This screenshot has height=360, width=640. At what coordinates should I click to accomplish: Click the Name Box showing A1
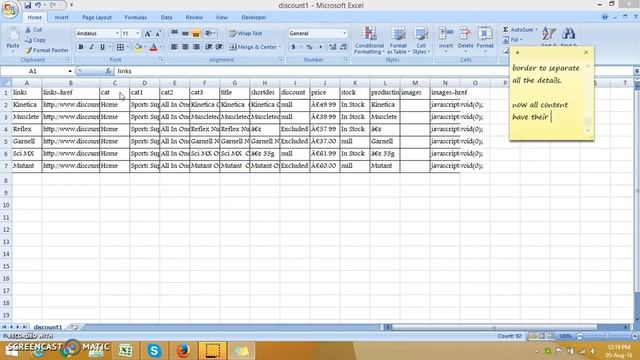(33, 71)
